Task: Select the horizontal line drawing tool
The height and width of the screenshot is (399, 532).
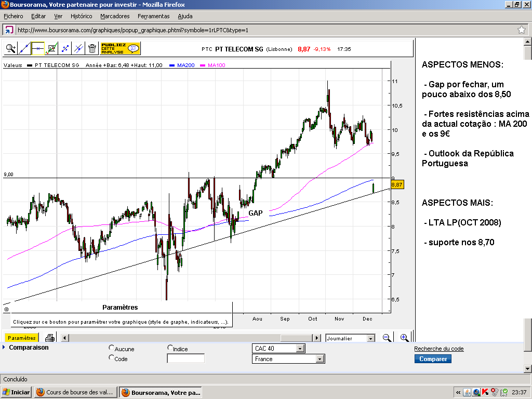Action: (x=37, y=48)
